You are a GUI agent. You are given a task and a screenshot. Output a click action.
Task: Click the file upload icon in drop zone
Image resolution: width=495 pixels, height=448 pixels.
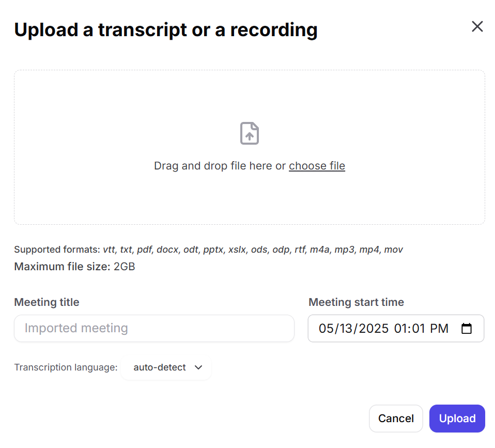coord(250,133)
